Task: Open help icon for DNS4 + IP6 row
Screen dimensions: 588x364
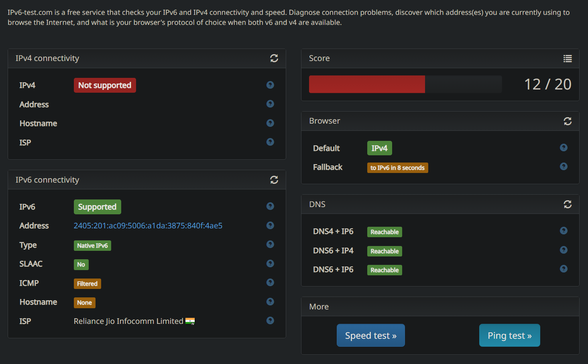Action: 564,230
